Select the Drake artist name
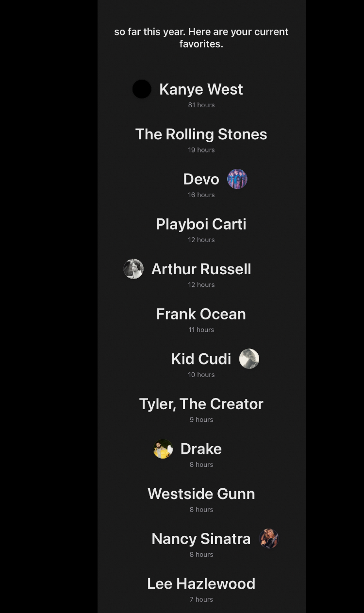 point(201,449)
